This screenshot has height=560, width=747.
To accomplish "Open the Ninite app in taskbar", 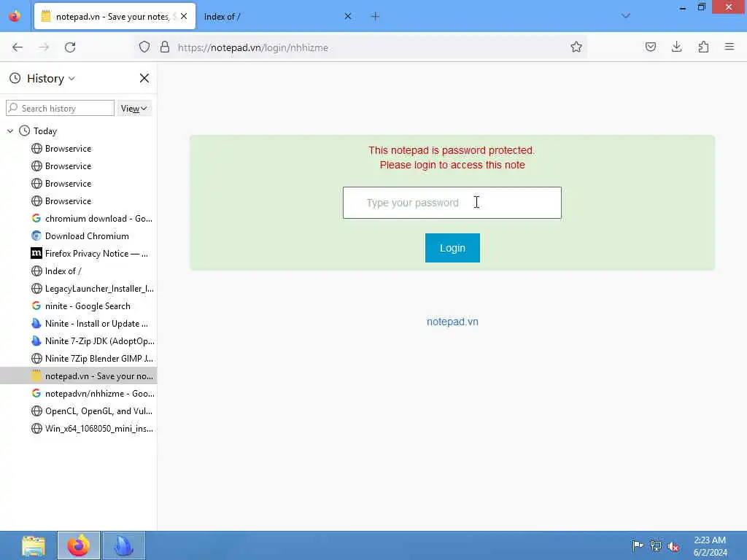I will pyautogui.click(x=124, y=545).
